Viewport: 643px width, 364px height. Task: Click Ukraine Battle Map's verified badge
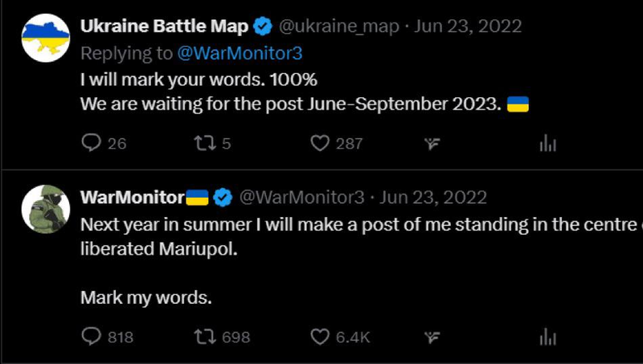[263, 27]
